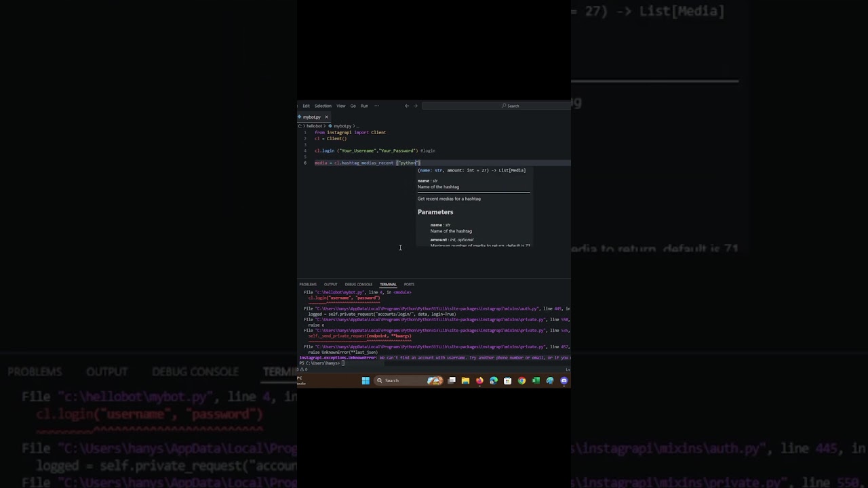Viewport: 868px width, 488px height.
Task: Click the instagrapi.exceptions.UnknownError message line
Action: (x=434, y=357)
